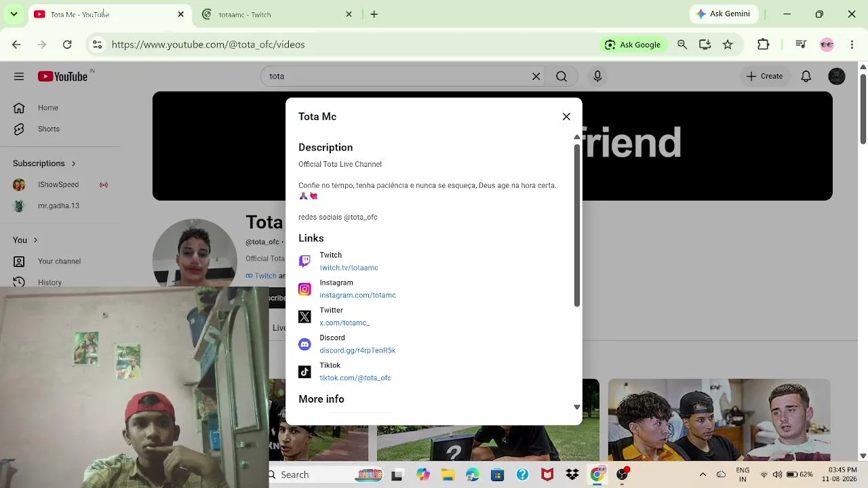Open the Instagram icon in Links
The height and width of the screenshot is (488, 868).
pos(304,289)
